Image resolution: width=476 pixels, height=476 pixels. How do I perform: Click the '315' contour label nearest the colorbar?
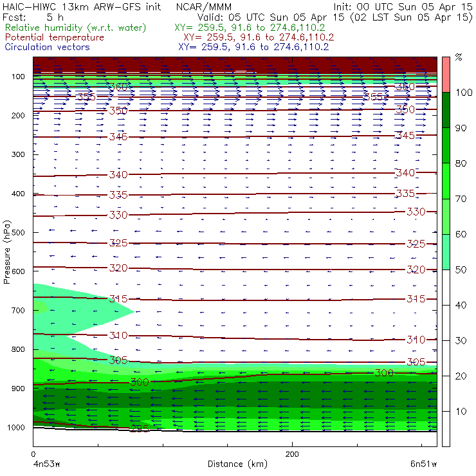click(x=416, y=299)
